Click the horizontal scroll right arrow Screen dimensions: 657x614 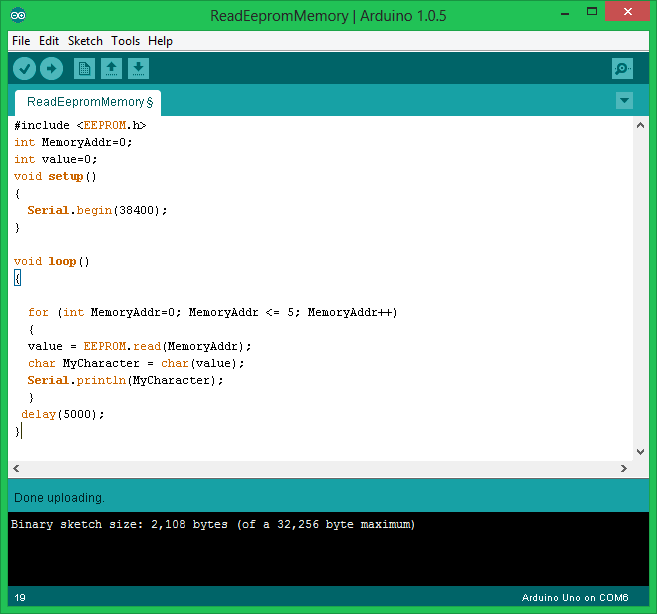click(x=624, y=468)
